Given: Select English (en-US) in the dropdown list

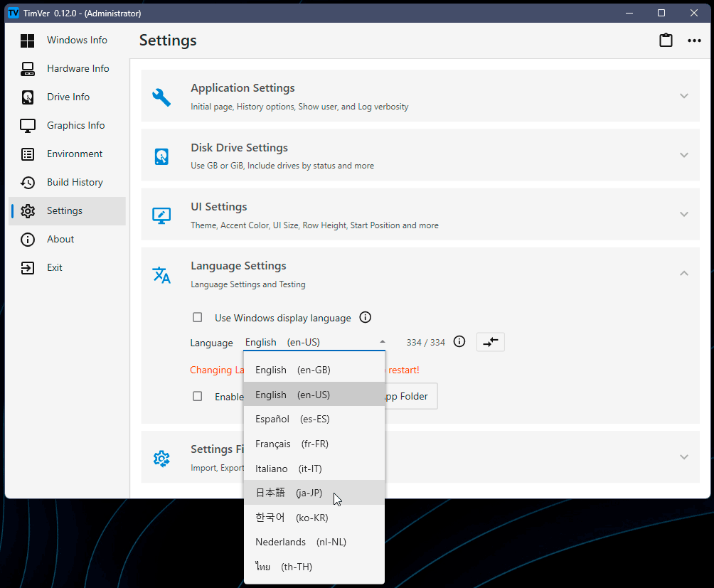Looking at the screenshot, I should point(314,395).
